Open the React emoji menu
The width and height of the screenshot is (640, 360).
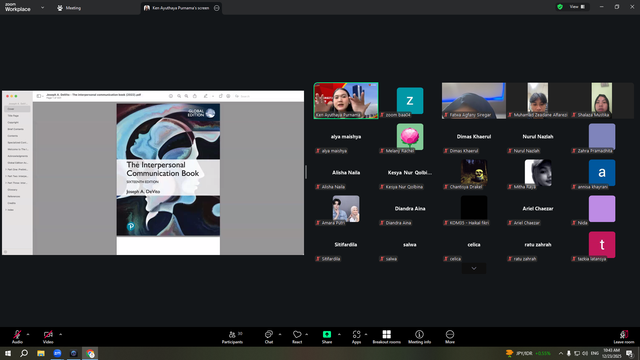pos(297,337)
